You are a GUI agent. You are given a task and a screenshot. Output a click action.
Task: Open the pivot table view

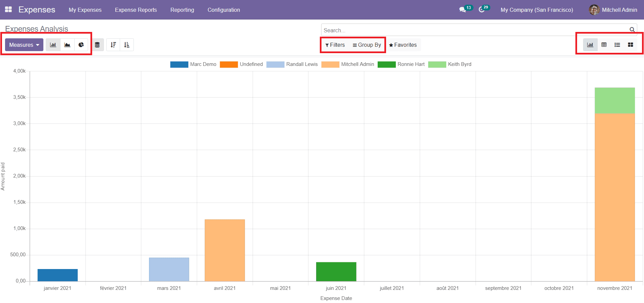[x=604, y=44]
